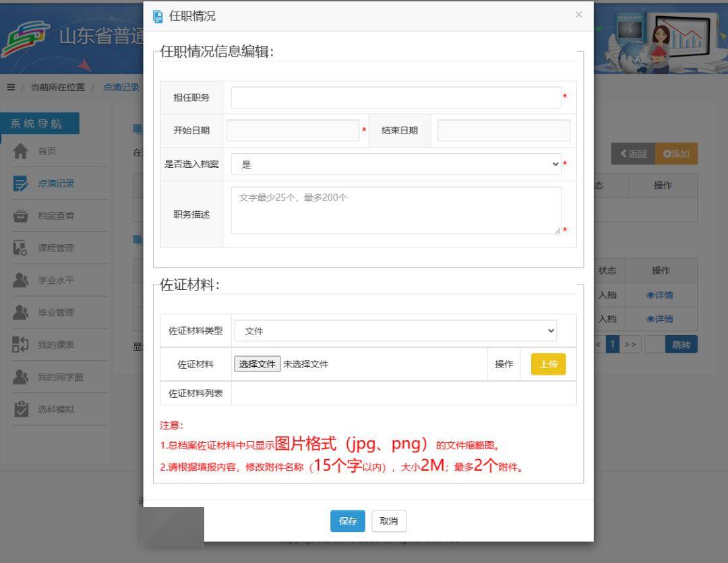The width and height of the screenshot is (728, 563).
Task: Click 返回 in the toolbar
Action: (634, 154)
